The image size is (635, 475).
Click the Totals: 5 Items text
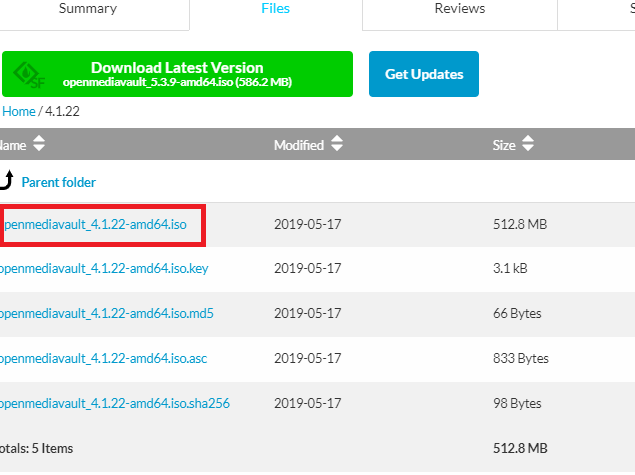click(x=36, y=449)
